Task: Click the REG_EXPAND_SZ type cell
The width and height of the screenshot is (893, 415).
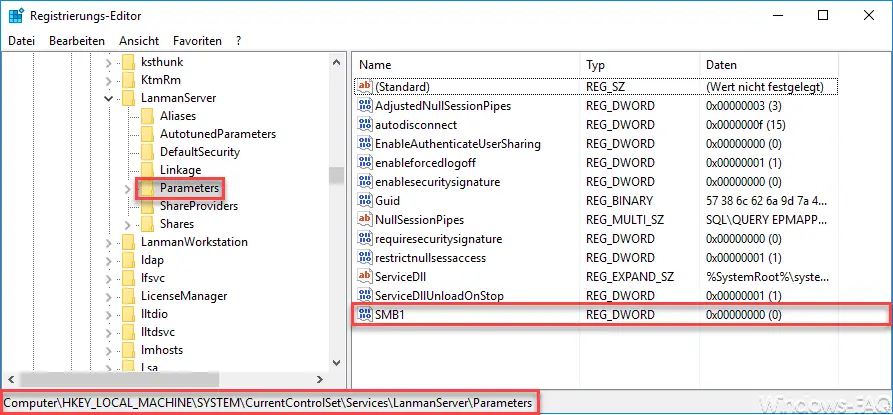Action: (630, 277)
